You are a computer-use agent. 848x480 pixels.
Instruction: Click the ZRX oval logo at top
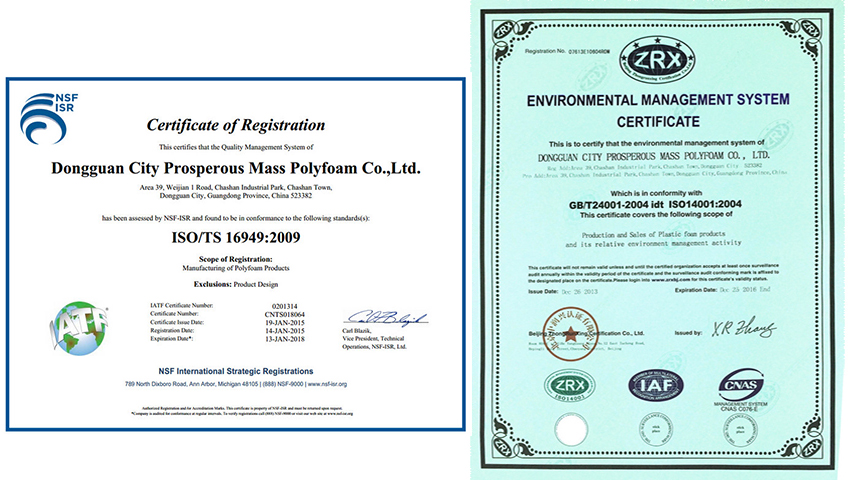point(657,59)
